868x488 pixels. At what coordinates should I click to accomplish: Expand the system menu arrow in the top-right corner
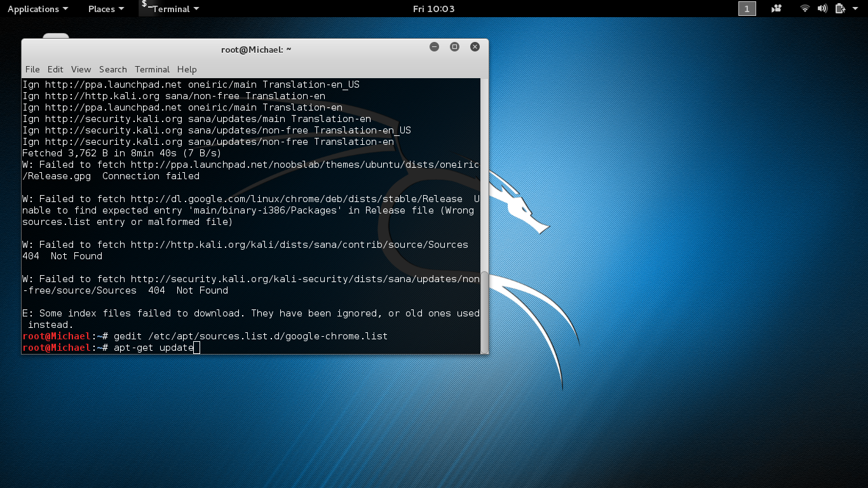click(856, 9)
